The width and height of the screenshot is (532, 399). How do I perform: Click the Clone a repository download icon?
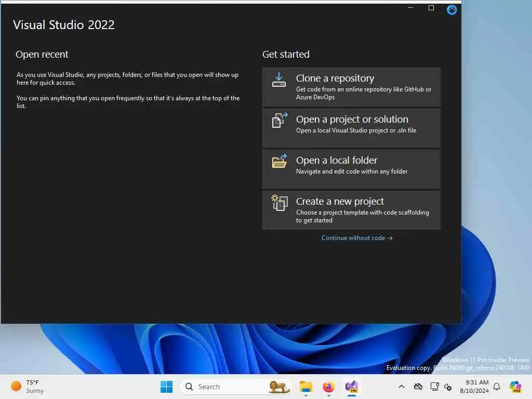[x=279, y=79]
